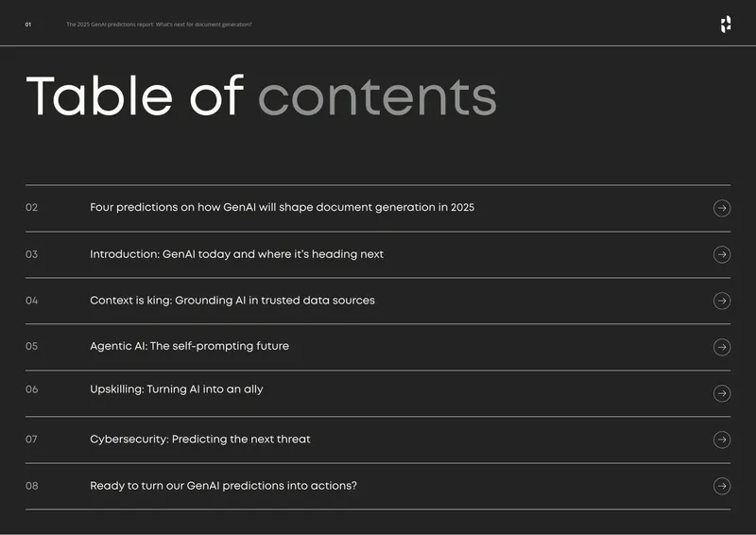Click the arrow icon for section 08

[721, 486]
